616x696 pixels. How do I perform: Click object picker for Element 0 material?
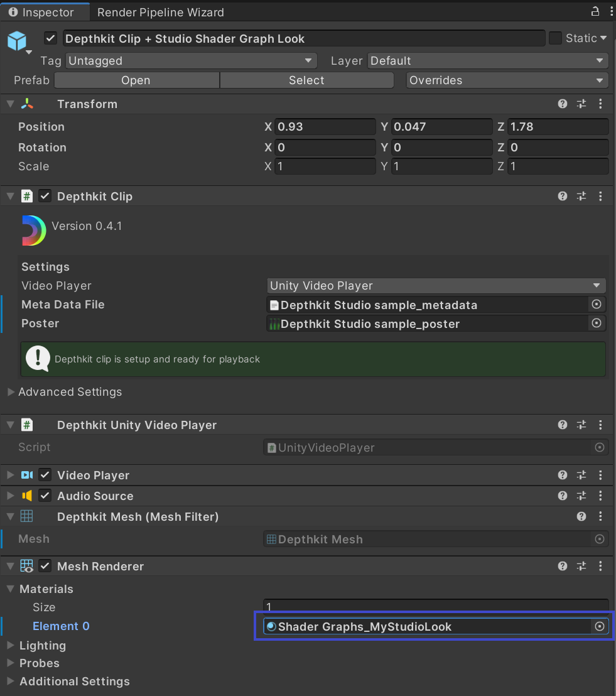(600, 626)
